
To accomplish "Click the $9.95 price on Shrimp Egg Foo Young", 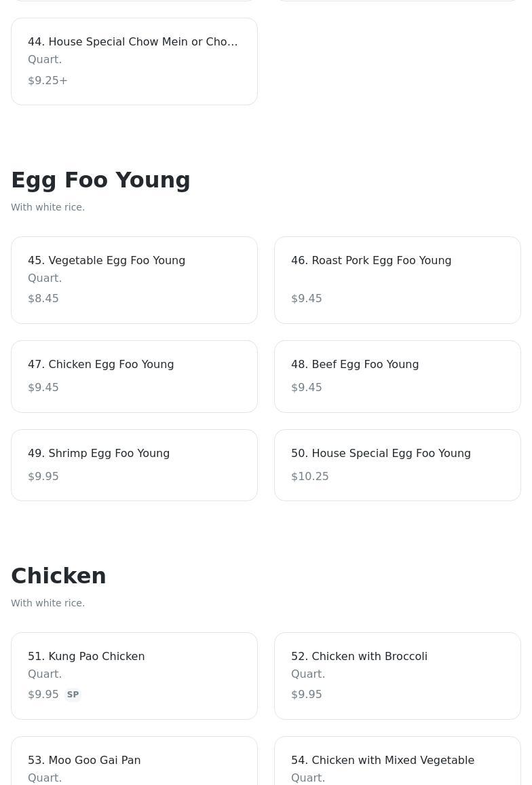I will pos(43,477).
